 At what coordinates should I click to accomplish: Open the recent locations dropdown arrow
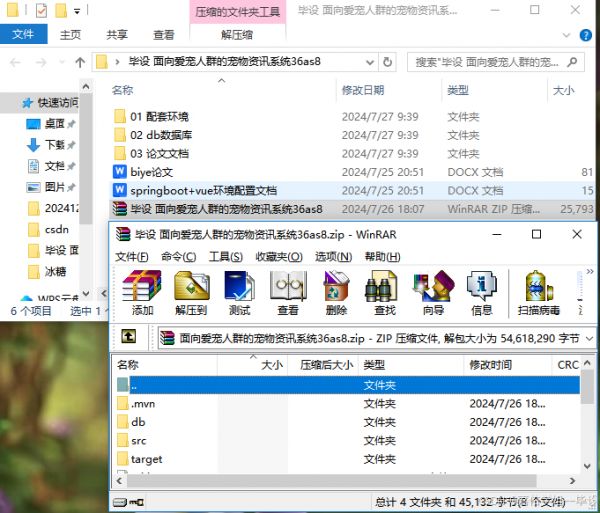click(x=62, y=62)
